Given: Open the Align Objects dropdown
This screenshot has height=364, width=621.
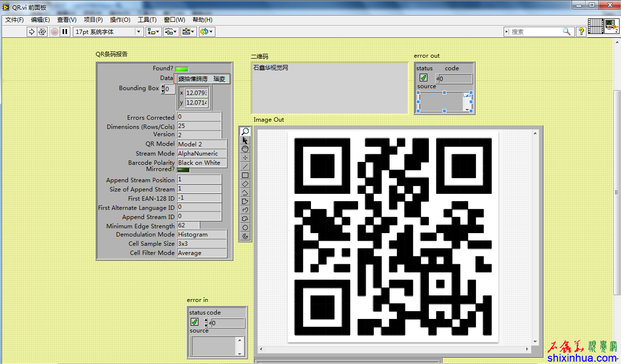Looking at the screenshot, I should pyautogui.click(x=154, y=32).
